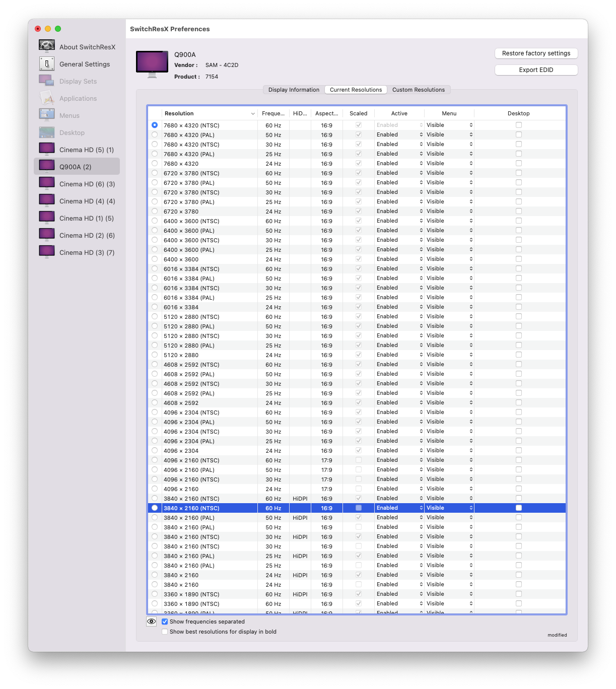The height and width of the screenshot is (689, 616).
Task: Select Q900A (2) monitor icon
Action: [47, 166]
